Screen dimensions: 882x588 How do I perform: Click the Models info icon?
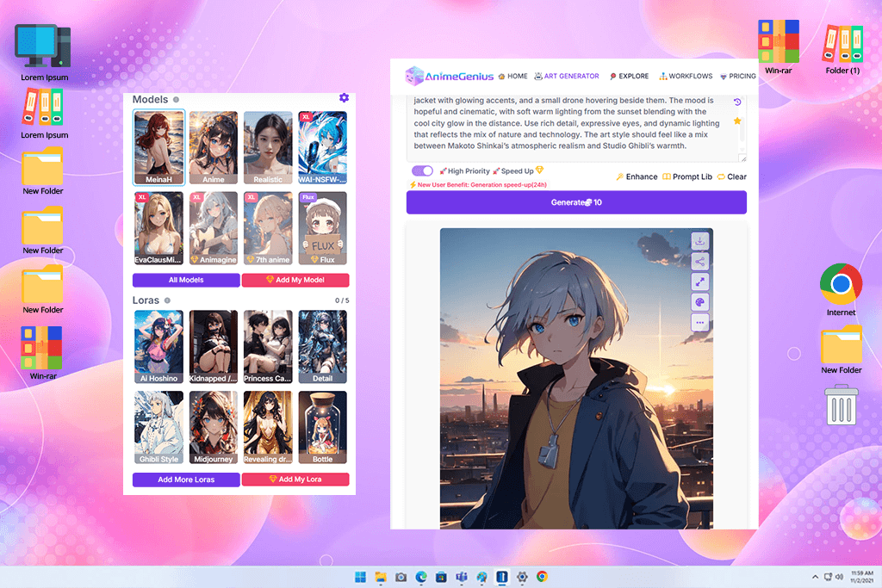[176, 100]
